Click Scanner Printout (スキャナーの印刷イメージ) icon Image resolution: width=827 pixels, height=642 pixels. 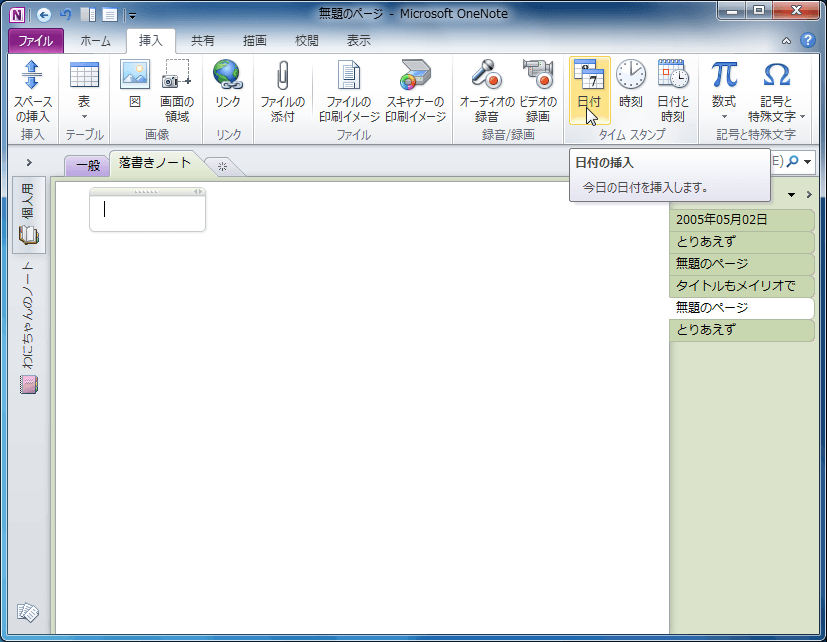pos(416,92)
